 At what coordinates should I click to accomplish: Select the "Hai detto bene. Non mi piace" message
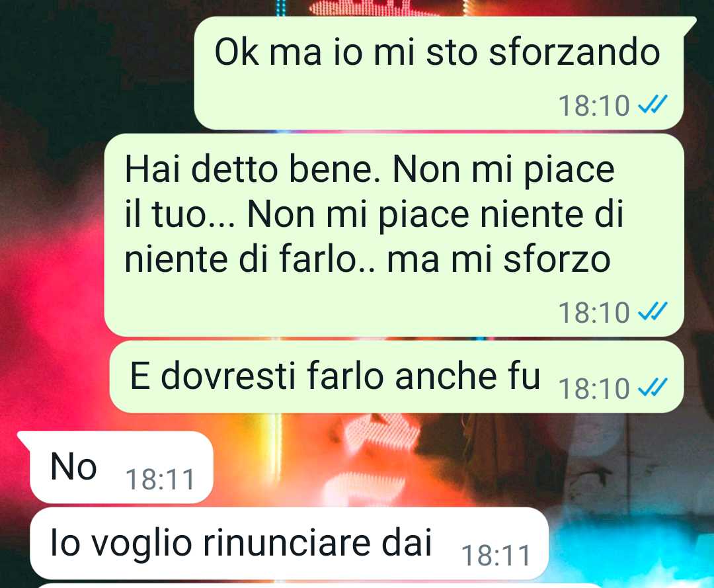pos(394,235)
